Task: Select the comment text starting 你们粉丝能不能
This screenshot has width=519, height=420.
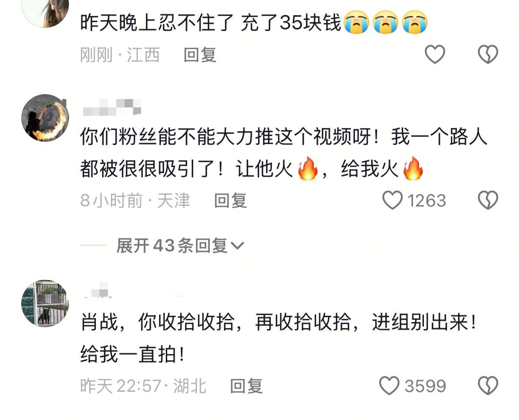Action: pos(284,152)
